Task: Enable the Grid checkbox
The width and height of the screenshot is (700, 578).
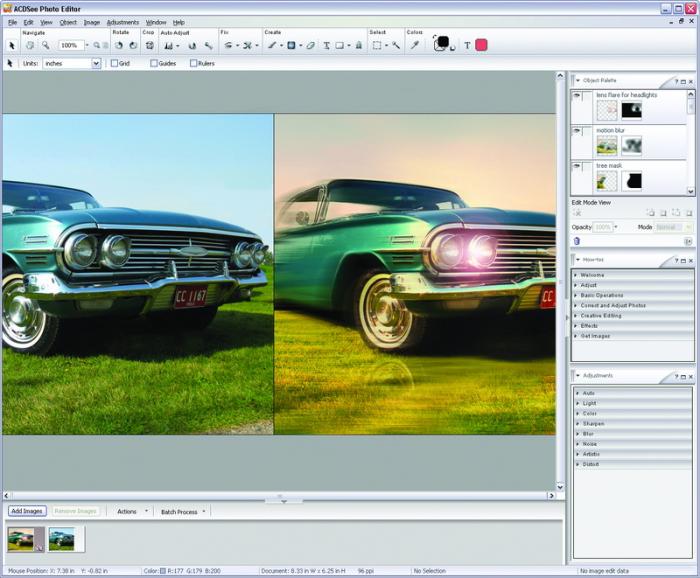Action: coord(114,63)
